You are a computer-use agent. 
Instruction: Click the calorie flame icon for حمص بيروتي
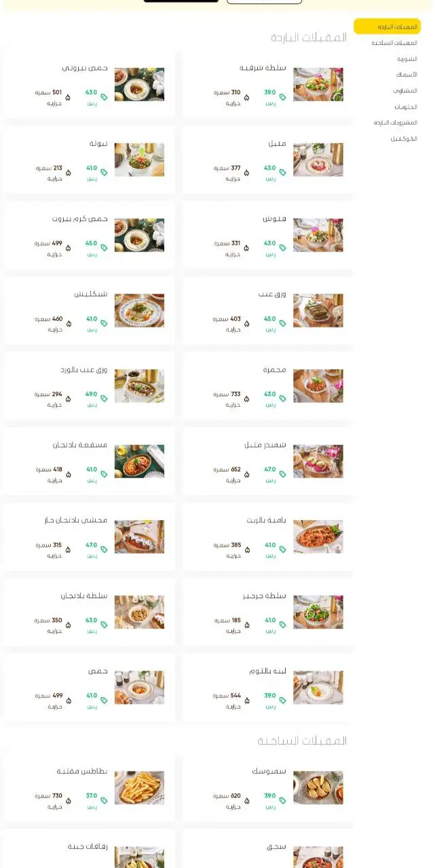(x=68, y=97)
